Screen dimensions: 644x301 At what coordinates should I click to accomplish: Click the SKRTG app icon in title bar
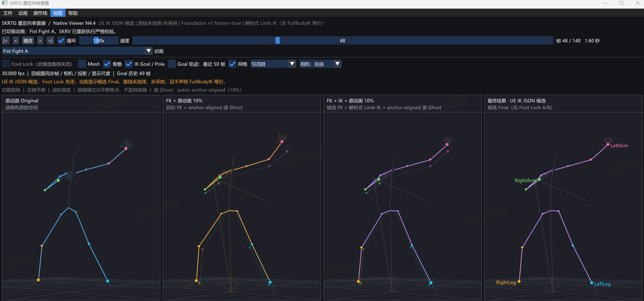coord(4,3)
